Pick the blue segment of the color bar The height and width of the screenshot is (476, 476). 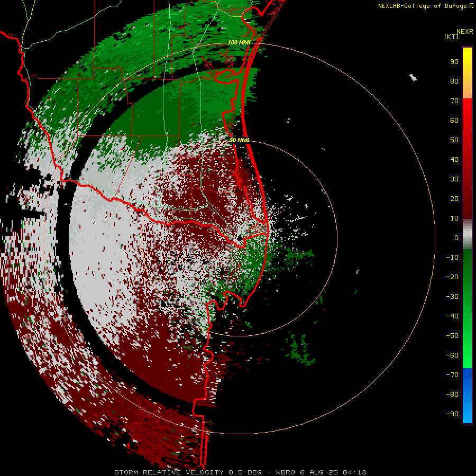[x=467, y=395]
